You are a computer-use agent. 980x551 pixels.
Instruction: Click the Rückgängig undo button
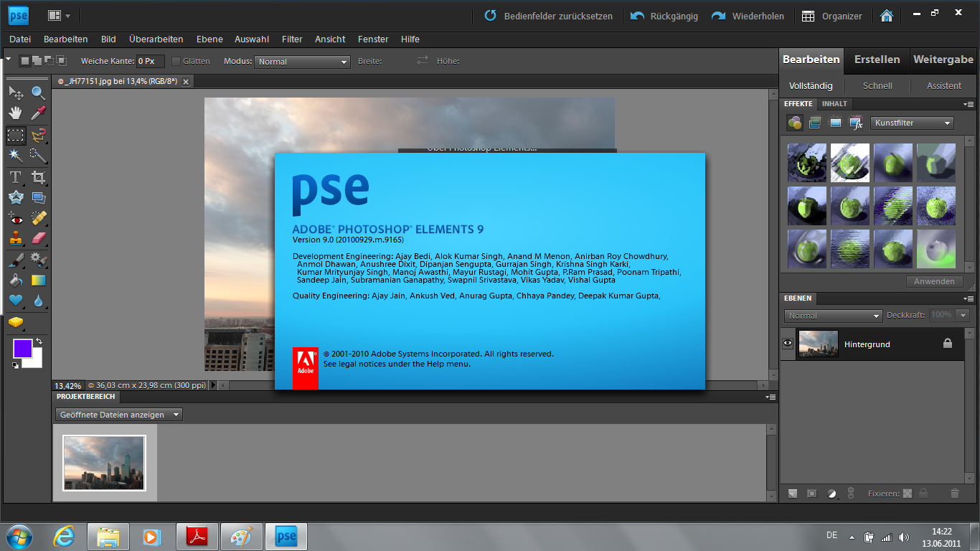pos(664,16)
